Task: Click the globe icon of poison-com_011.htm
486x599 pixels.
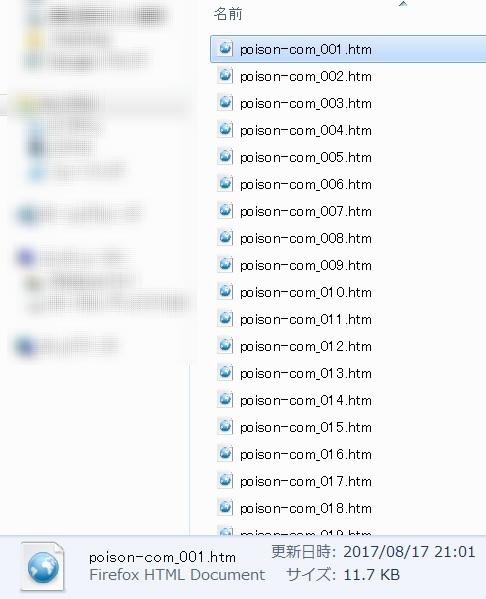Action: coord(225,319)
